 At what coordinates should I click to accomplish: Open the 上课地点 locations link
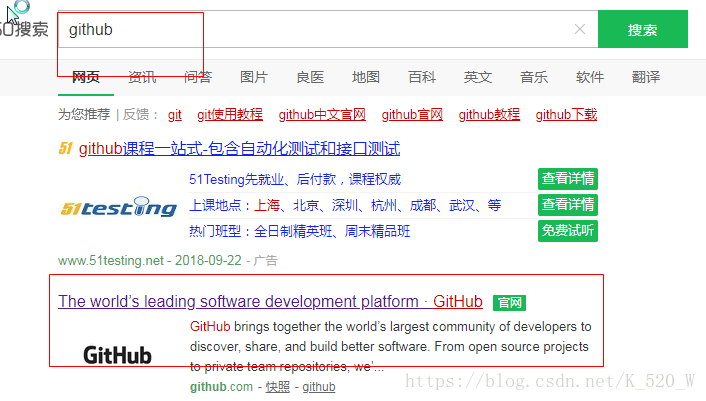[345, 205]
